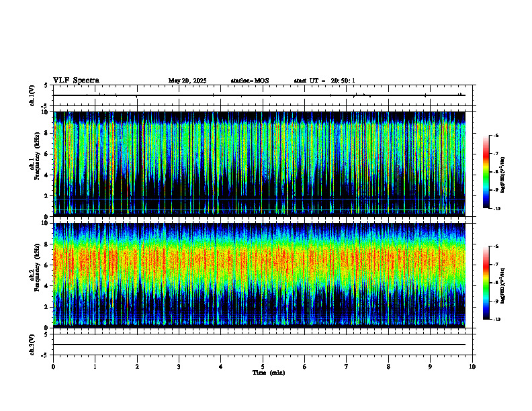Viewport: 532px width, 411px height.
Task: Select the "Time (min)" axis label
Action: click(269, 373)
